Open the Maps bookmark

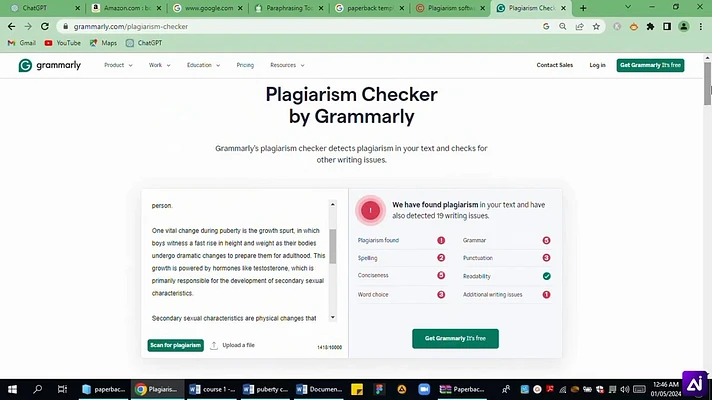click(x=103, y=43)
